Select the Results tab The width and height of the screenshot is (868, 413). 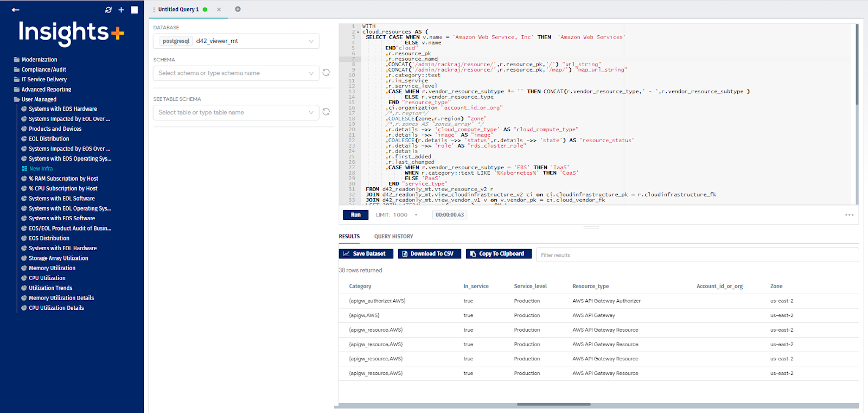(x=349, y=237)
